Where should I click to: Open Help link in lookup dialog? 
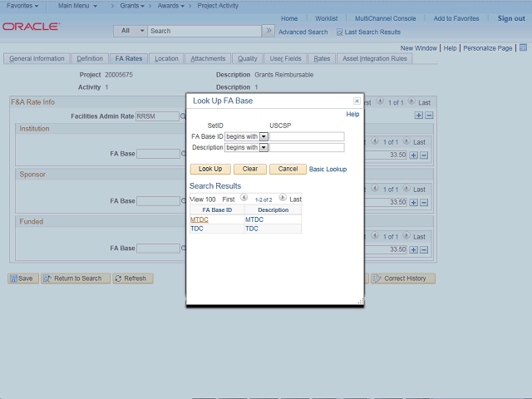(x=352, y=115)
